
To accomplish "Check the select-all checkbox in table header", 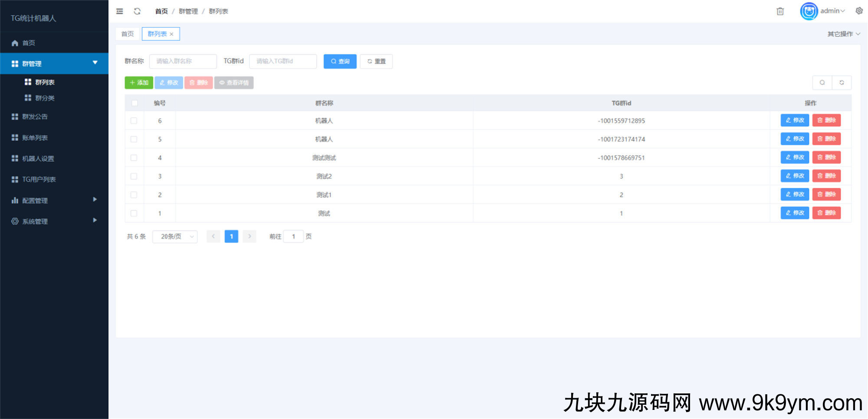I will pyautogui.click(x=135, y=103).
